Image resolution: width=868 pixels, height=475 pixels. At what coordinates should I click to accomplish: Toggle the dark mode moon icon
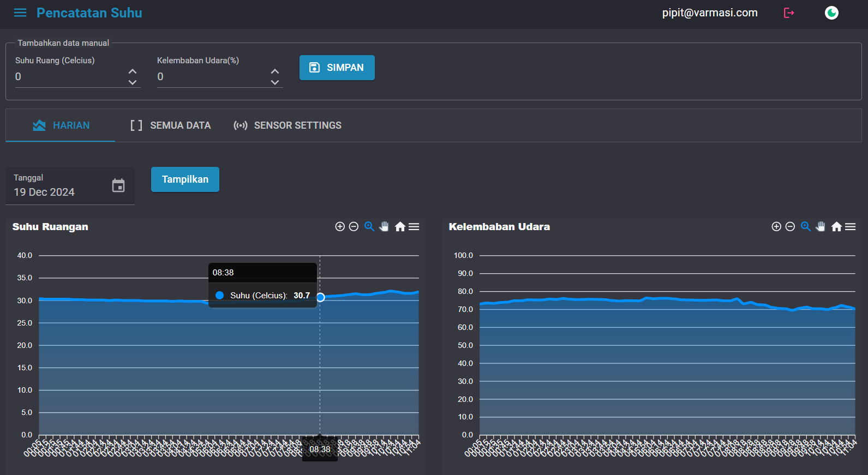831,13
